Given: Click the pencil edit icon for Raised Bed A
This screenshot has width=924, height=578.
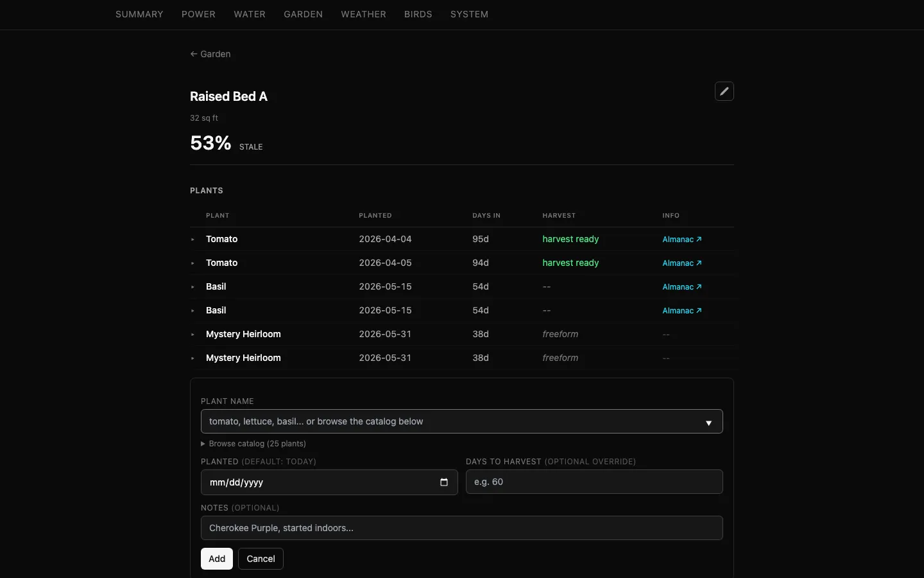Looking at the screenshot, I should pyautogui.click(x=724, y=91).
